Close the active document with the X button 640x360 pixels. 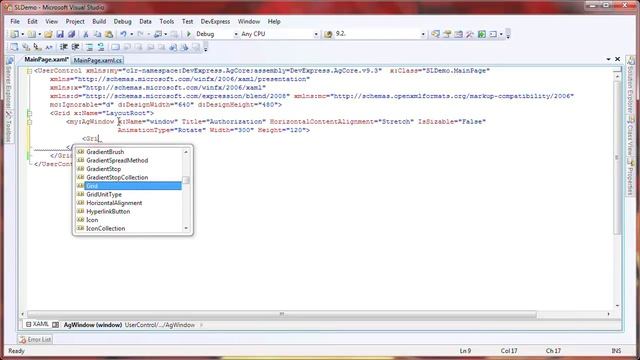[618, 59]
